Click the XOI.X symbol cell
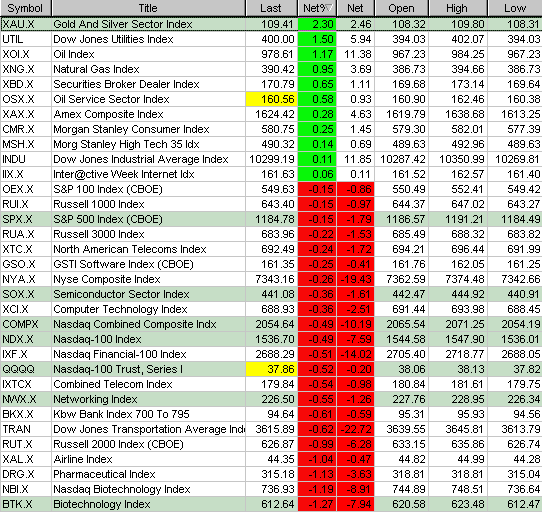 [26, 54]
